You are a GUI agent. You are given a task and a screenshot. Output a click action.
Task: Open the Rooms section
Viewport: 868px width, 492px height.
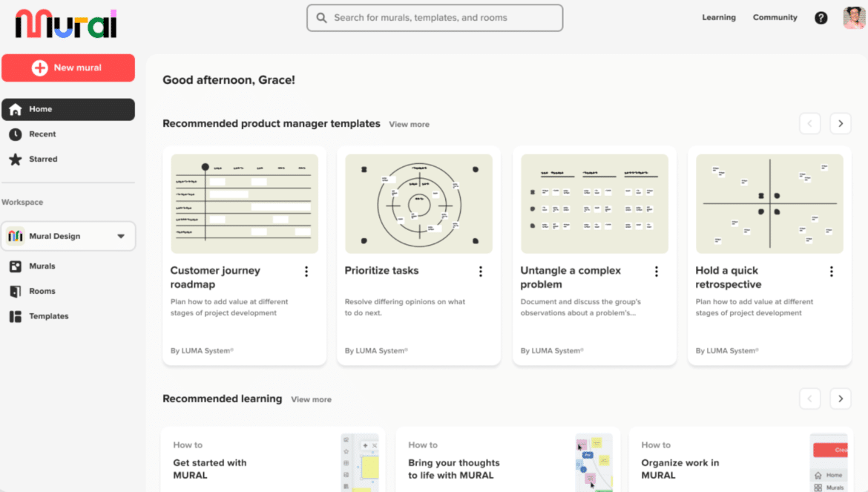tap(42, 291)
